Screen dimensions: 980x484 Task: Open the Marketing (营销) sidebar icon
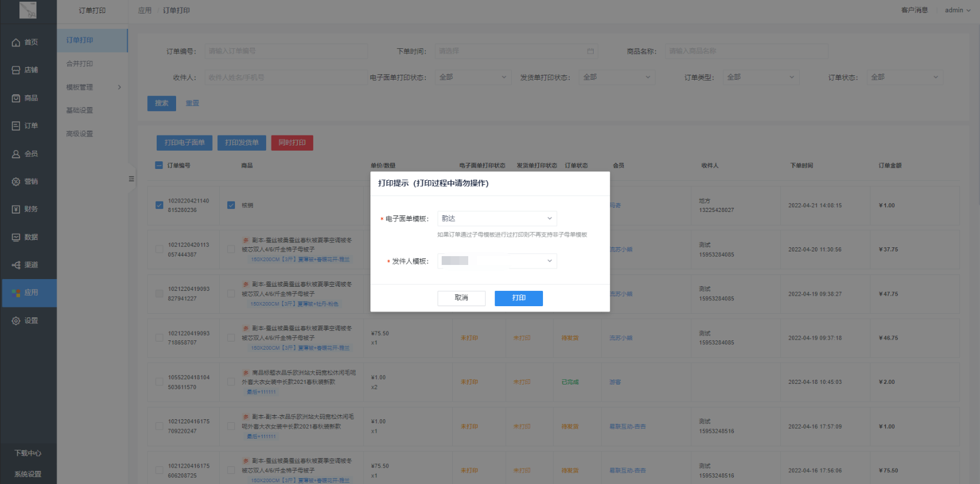(16, 182)
